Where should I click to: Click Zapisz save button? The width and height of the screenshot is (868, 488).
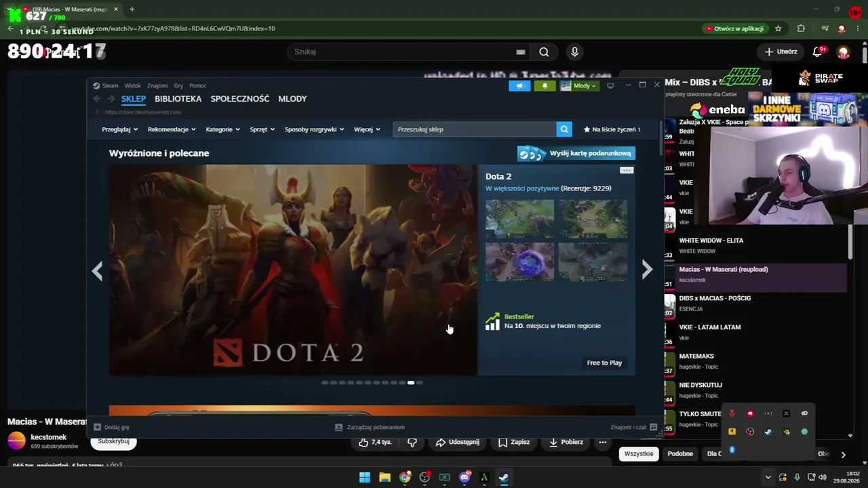[x=513, y=442]
